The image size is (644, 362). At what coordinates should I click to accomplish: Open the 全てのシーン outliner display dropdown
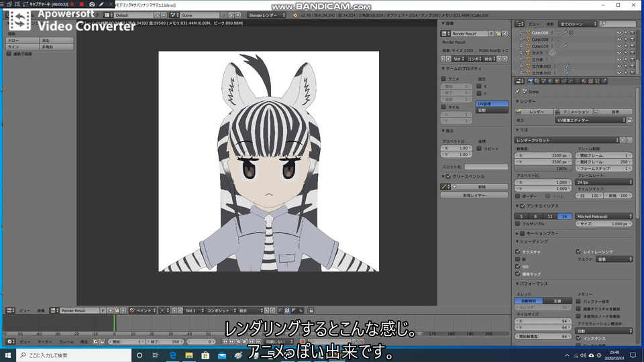578,24
